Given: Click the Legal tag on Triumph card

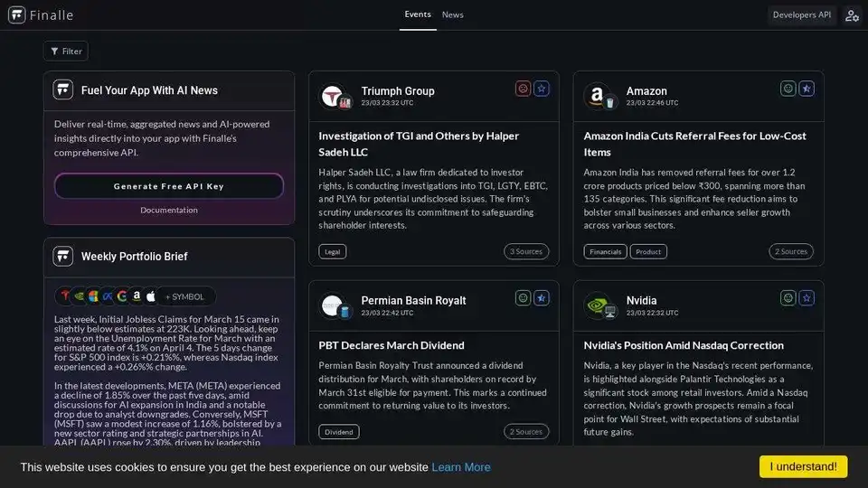Looking at the screenshot, I should coord(332,252).
